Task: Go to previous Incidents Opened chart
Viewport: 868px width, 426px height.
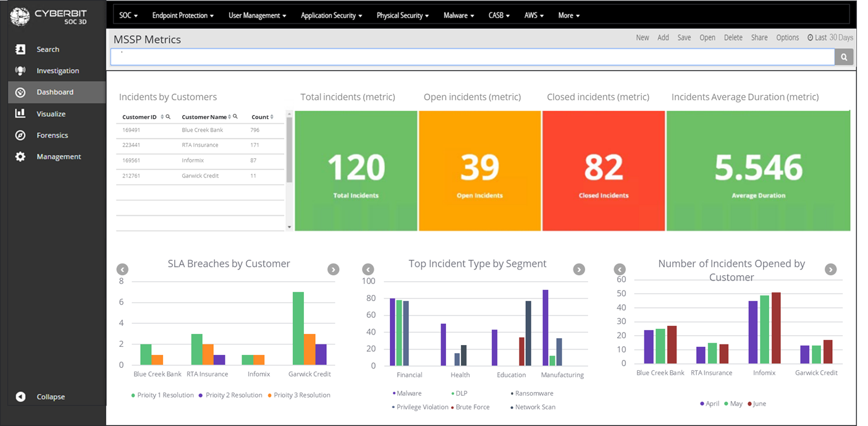Action: (620, 270)
